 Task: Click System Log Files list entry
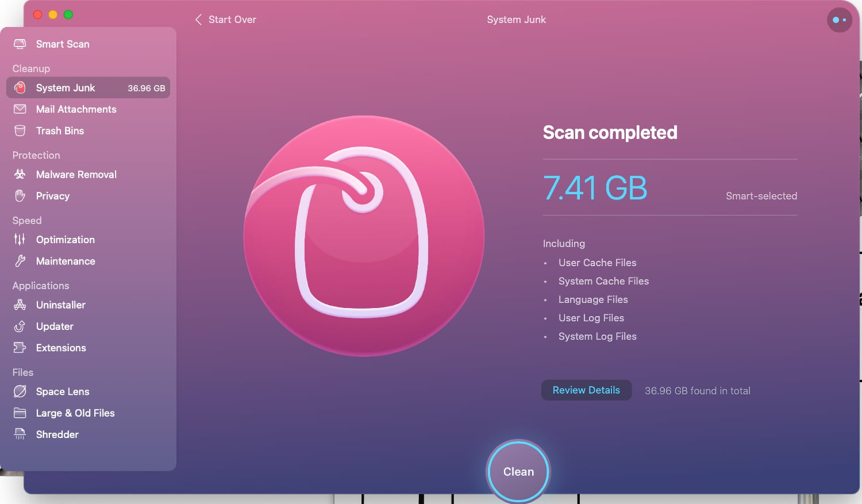(598, 336)
